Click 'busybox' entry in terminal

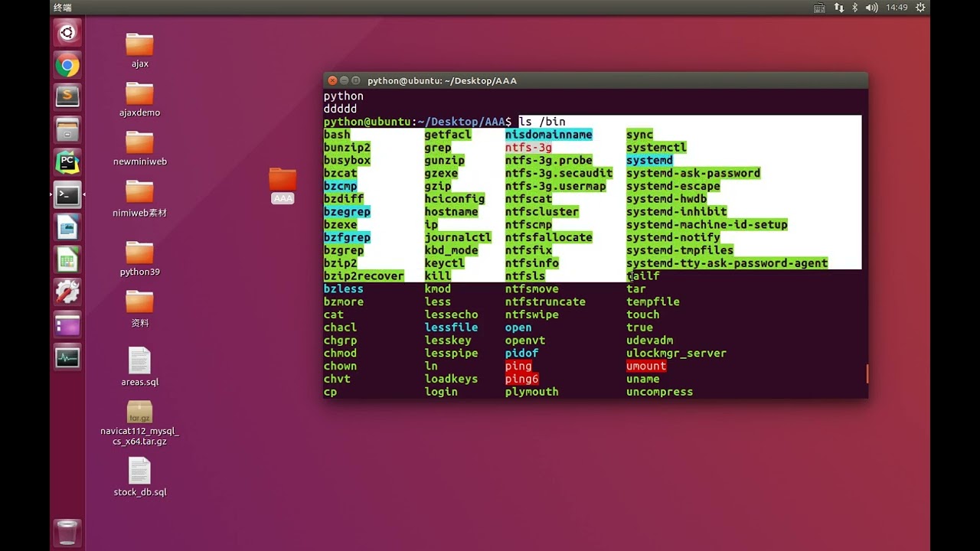(347, 161)
